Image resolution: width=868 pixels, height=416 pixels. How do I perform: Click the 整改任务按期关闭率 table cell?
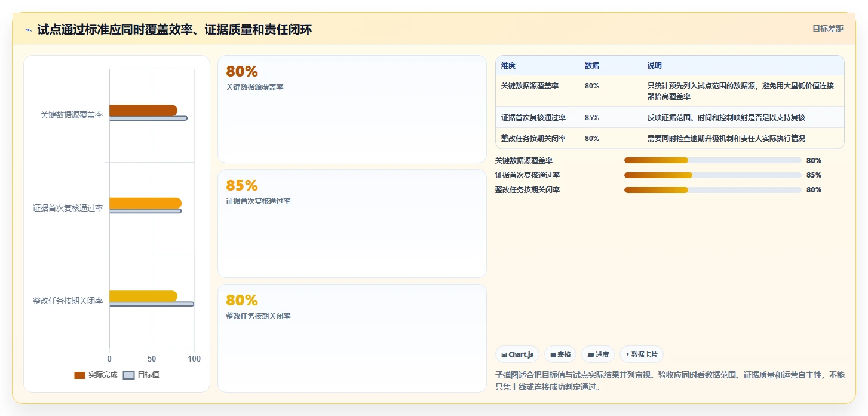point(533,138)
